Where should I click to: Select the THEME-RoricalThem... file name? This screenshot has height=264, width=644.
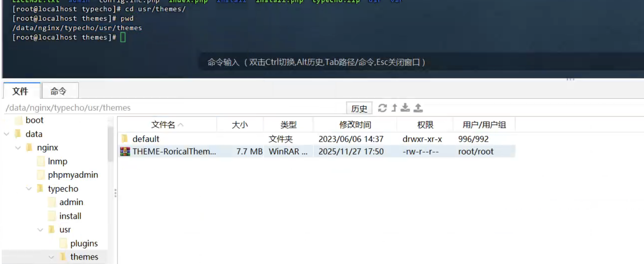click(174, 151)
